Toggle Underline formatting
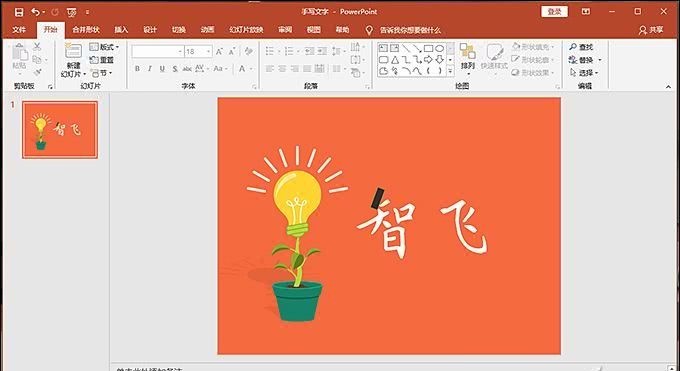Screen dimensions: 680x371 tap(162, 69)
